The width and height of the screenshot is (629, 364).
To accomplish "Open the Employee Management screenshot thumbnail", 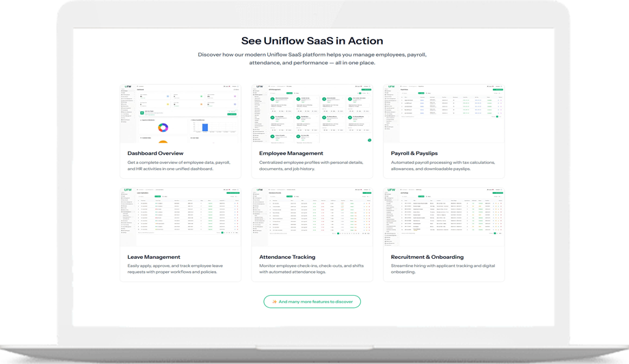I will coord(312,113).
